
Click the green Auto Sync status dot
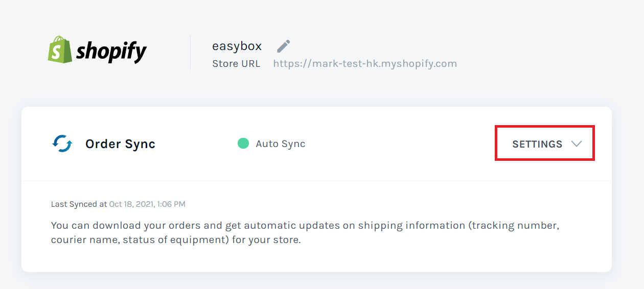(x=243, y=143)
